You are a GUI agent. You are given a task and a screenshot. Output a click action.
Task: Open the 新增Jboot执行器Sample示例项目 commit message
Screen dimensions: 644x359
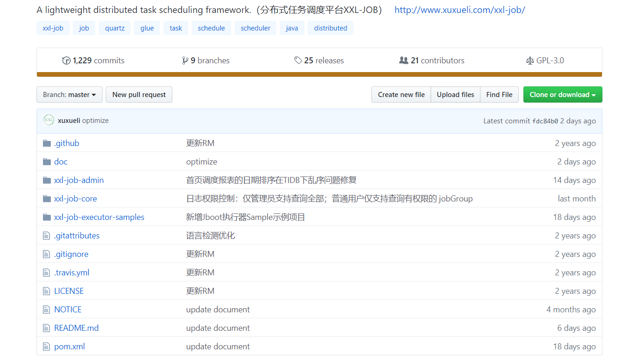click(246, 217)
